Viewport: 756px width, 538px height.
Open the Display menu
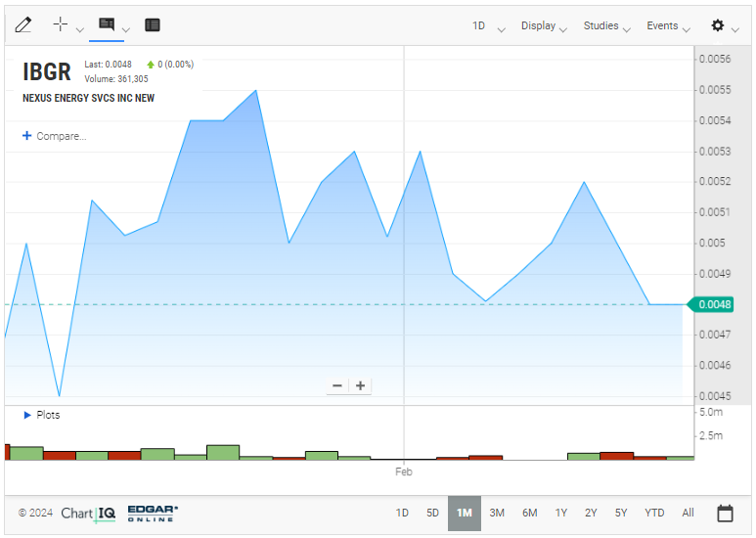544,26
